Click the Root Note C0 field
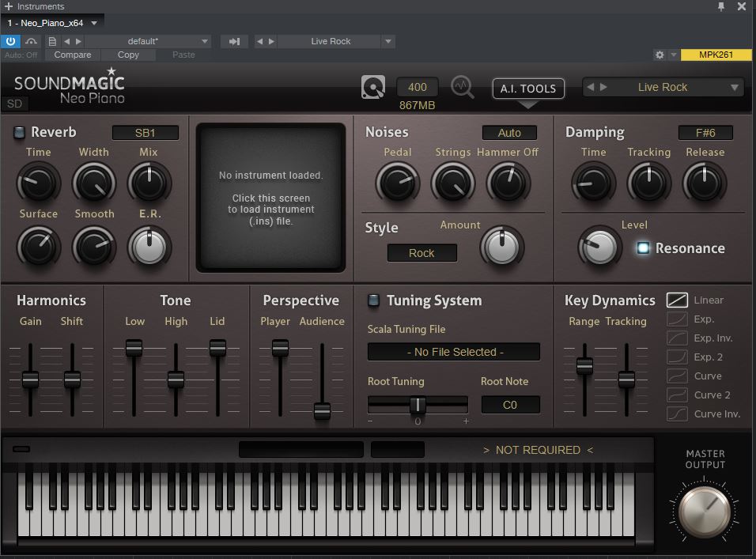The image size is (756, 559). click(510, 405)
